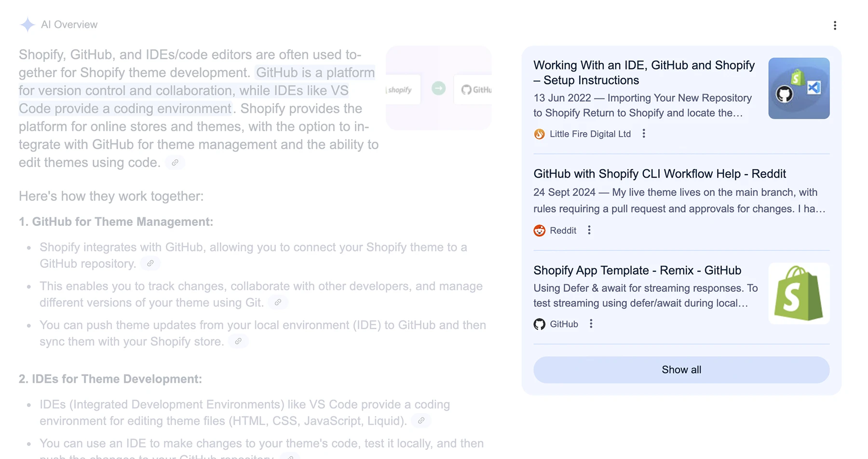Viewport: 868px width, 459px height.
Task: Click snippet '13 Jun 2022 — Importing Your New Repository'
Action: click(x=642, y=105)
